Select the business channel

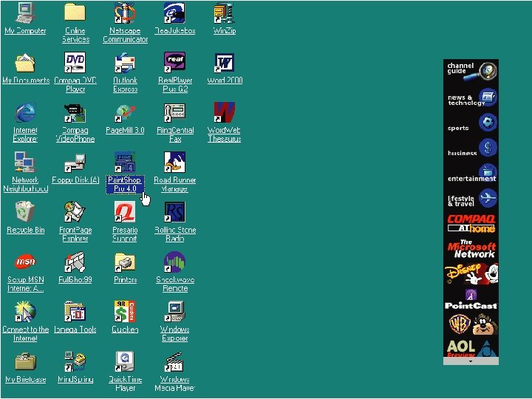(471, 149)
